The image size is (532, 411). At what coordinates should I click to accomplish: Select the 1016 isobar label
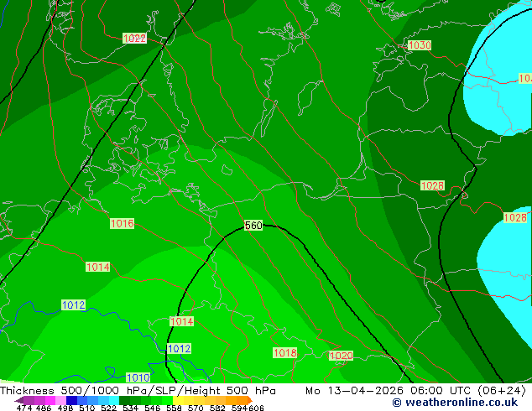tap(123, 223)
